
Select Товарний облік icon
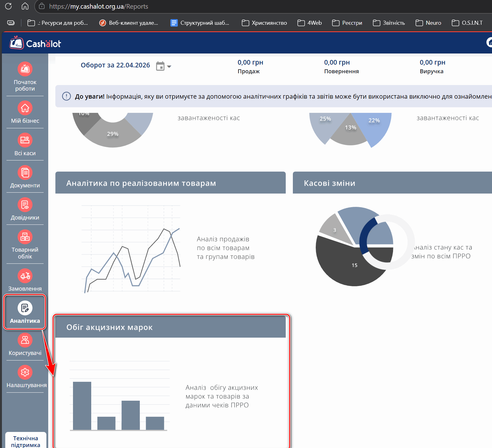coord(25,237)
